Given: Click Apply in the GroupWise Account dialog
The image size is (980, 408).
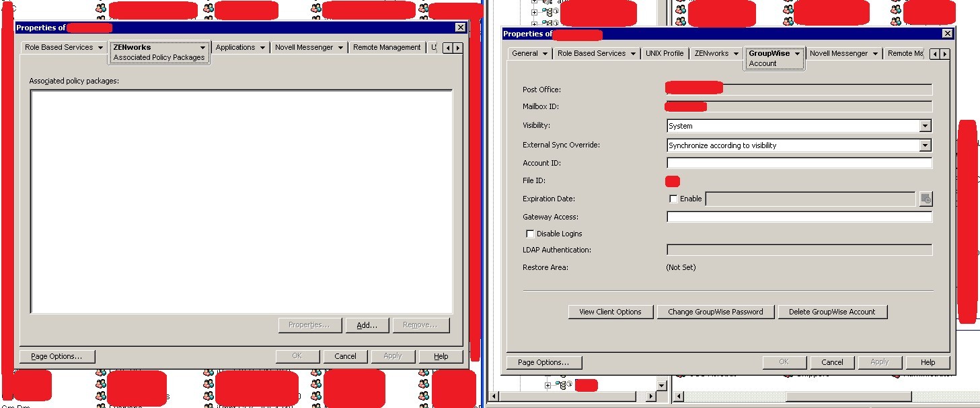Looking at the screenshot, I should point(880,362).
